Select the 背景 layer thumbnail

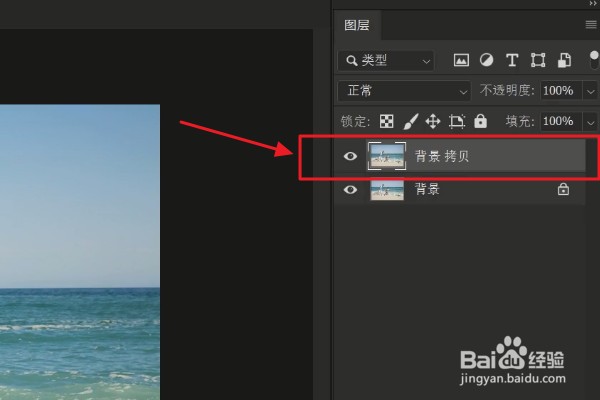point(387,190)
